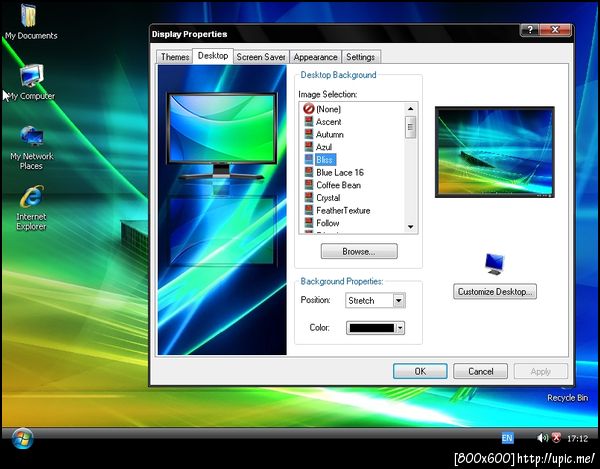Select the Desktop tab
The height and width of the screenshot is (469, 600).
(213, 56)
